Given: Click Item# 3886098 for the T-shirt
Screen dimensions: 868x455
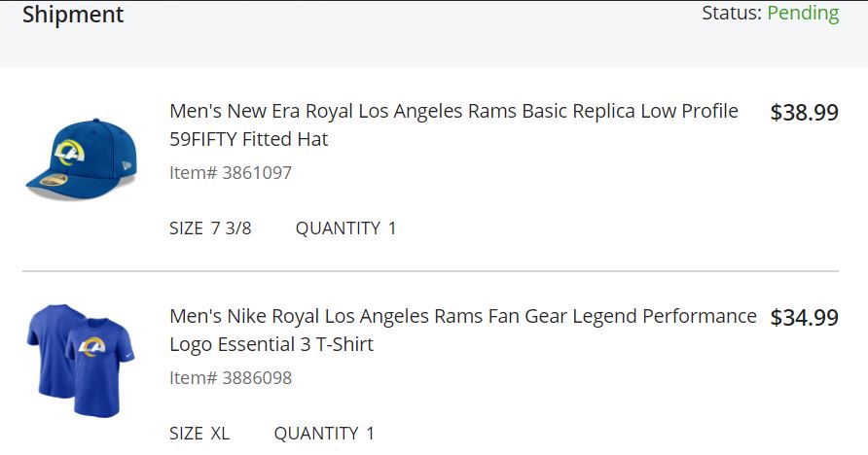Looking at the screenshot, I should click(231, 377).
